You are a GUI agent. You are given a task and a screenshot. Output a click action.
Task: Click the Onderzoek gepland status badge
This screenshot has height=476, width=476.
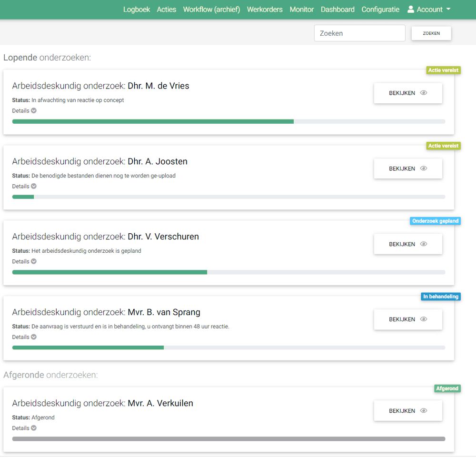(x=435, y=221)
